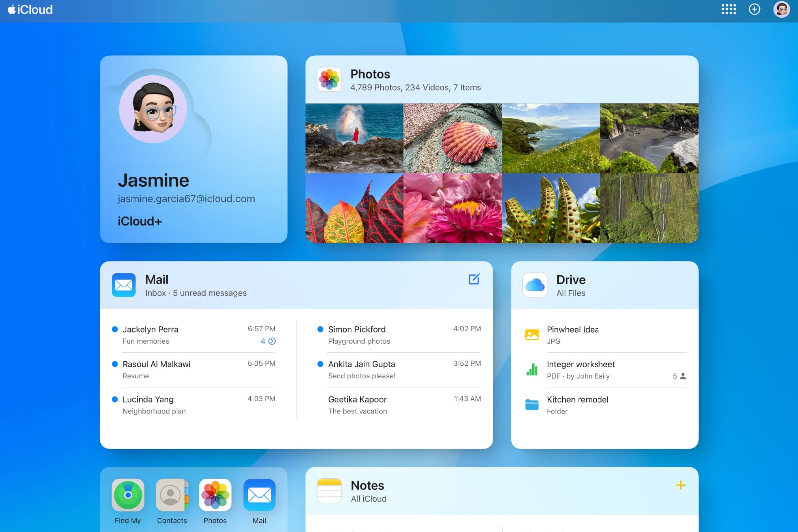The height and width of the screenshot is (532, 798).
Task: Click the plus icon in the top bar
Action: 754,9
